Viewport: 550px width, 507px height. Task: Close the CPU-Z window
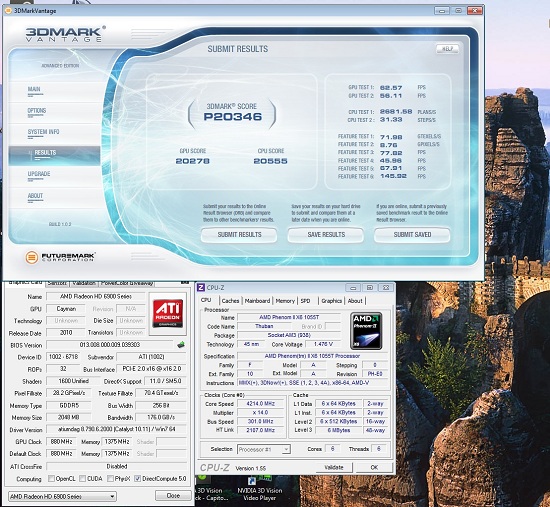[x=386, y=288]
